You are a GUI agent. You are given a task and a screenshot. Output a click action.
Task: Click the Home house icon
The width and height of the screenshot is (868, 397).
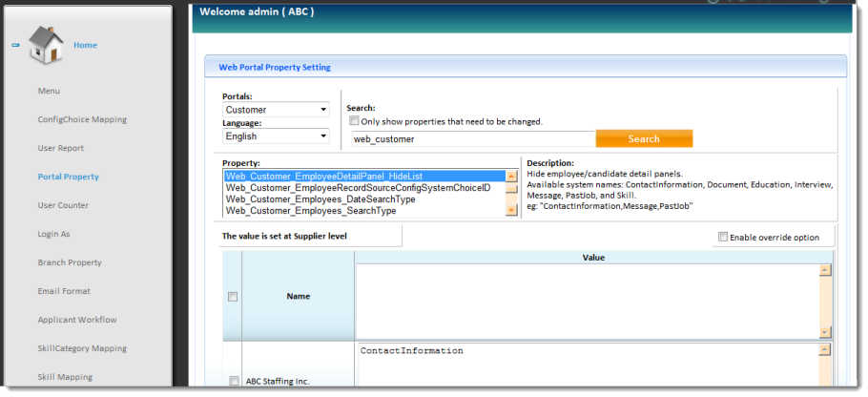click(46, 45)
